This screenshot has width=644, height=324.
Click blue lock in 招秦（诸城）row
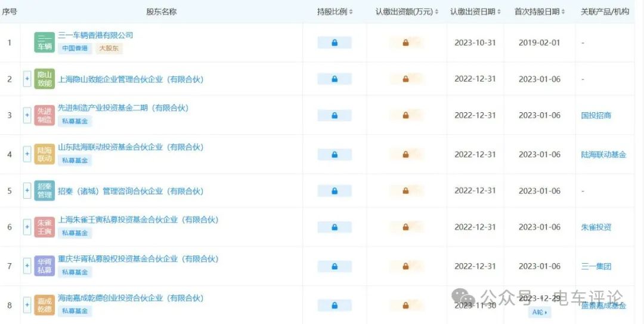335,191
